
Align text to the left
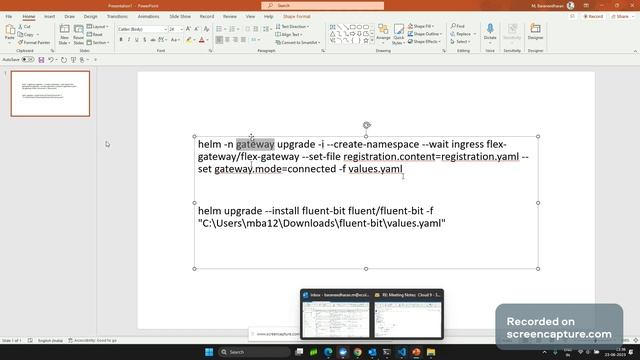219,40
